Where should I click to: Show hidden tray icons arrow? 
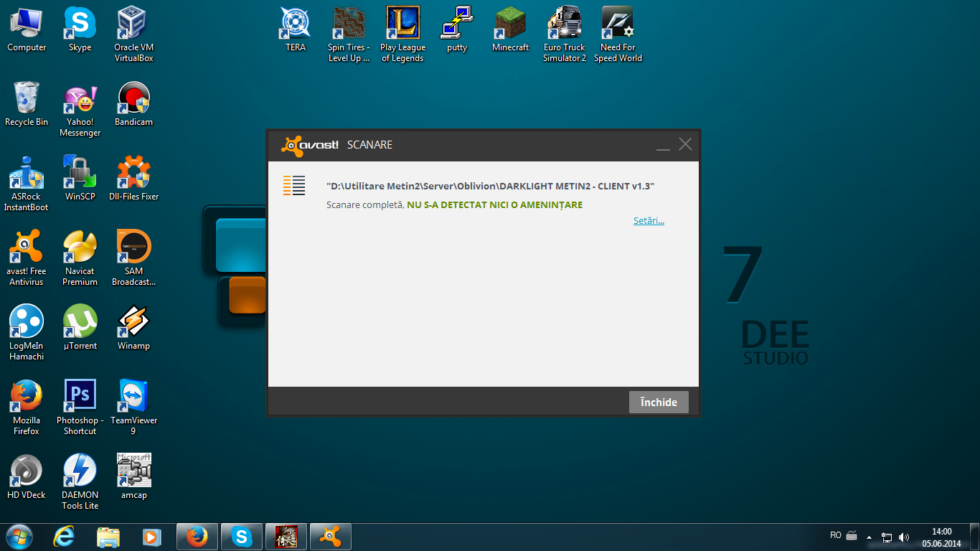tap(869, 537)
